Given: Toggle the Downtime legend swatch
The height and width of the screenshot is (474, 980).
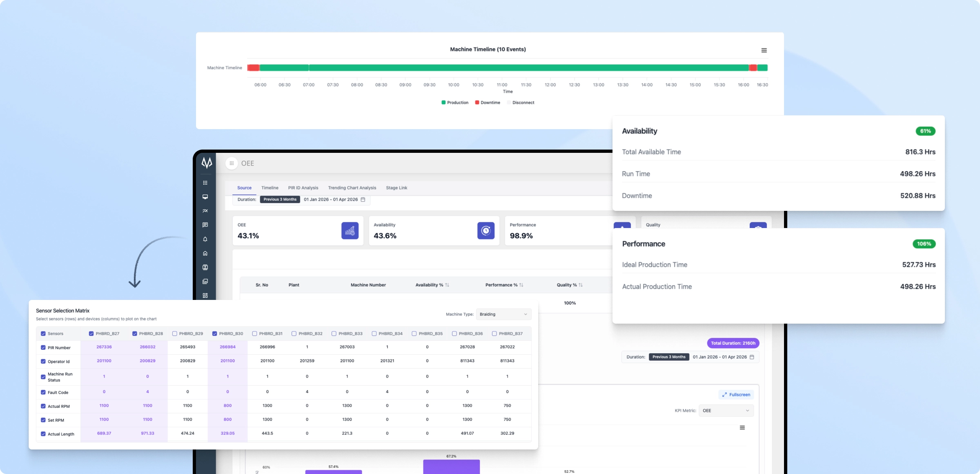Looking at the screenshot, I should tap(477, 103).
